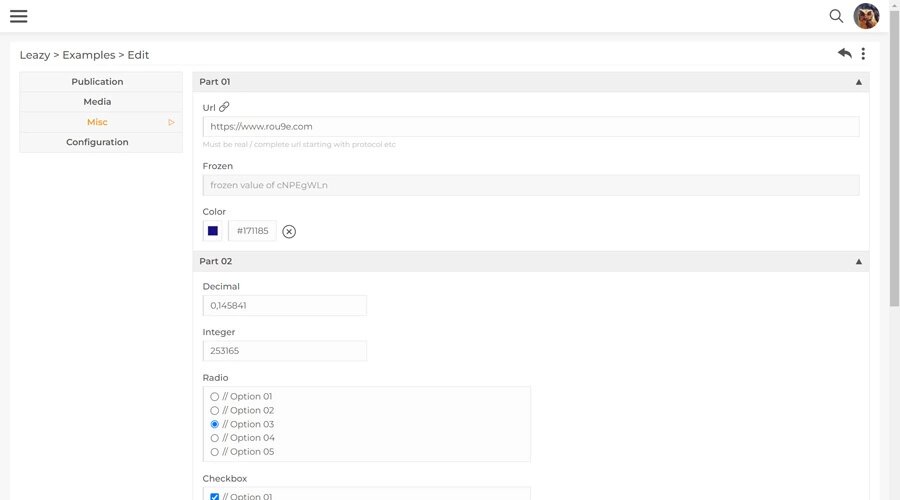Open the vertical three-dot options menu

click(x=863, y=54)
